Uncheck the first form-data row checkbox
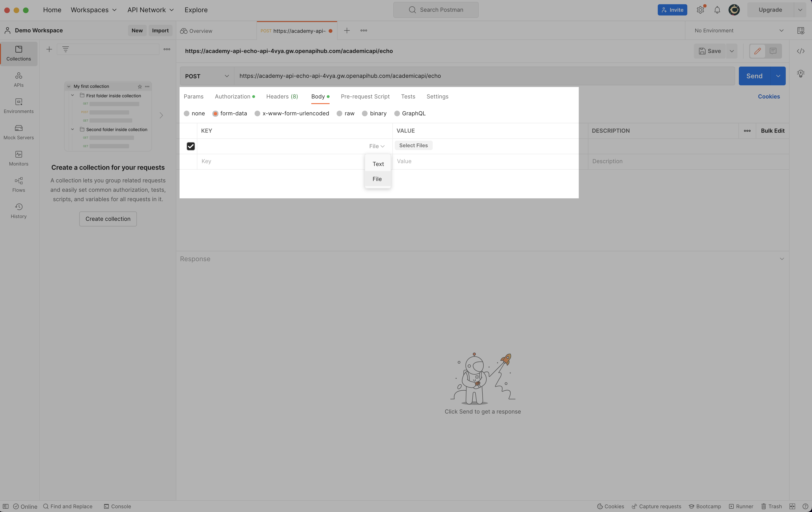The height and width of the screenshot is (512, 812). tap(191, 146)
